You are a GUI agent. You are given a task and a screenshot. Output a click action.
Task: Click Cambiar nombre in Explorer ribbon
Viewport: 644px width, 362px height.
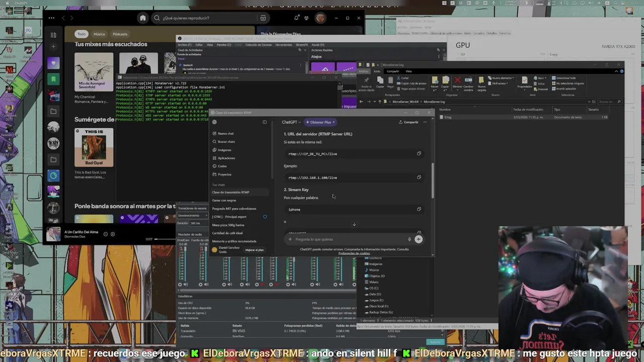468,83
